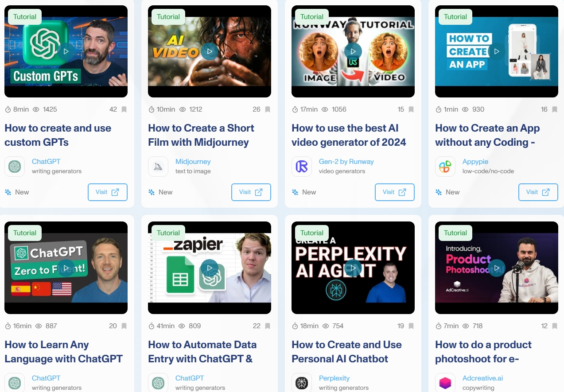Image resolution: width=564 pixels, height=392 pixels.
Task: Visit the ChatGPT custom GPTs tool
Action: (x=108, y=192)
